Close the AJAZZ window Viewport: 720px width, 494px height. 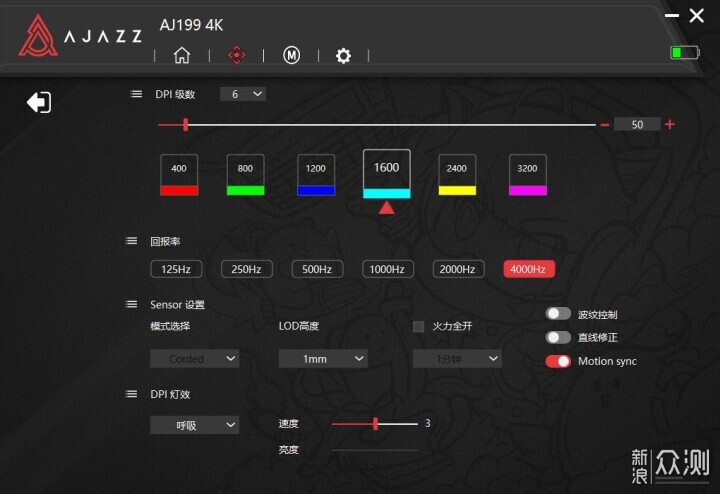point(697,16)
